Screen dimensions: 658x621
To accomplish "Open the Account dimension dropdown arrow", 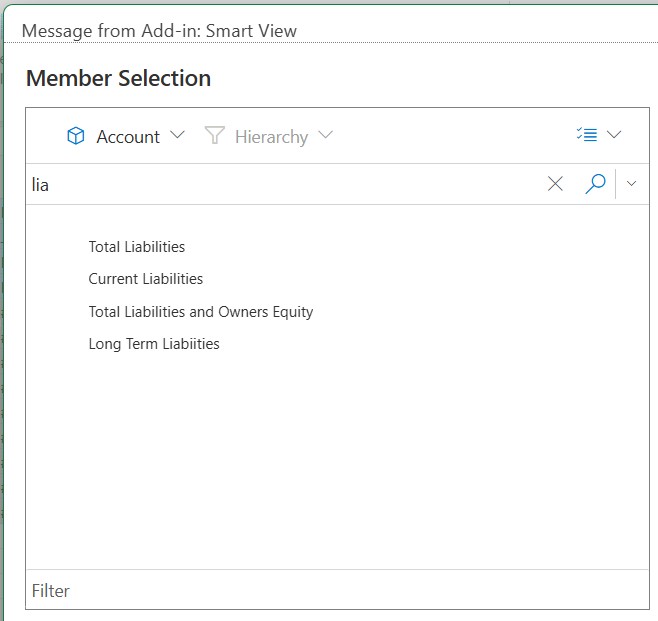I will click(178, 135).
